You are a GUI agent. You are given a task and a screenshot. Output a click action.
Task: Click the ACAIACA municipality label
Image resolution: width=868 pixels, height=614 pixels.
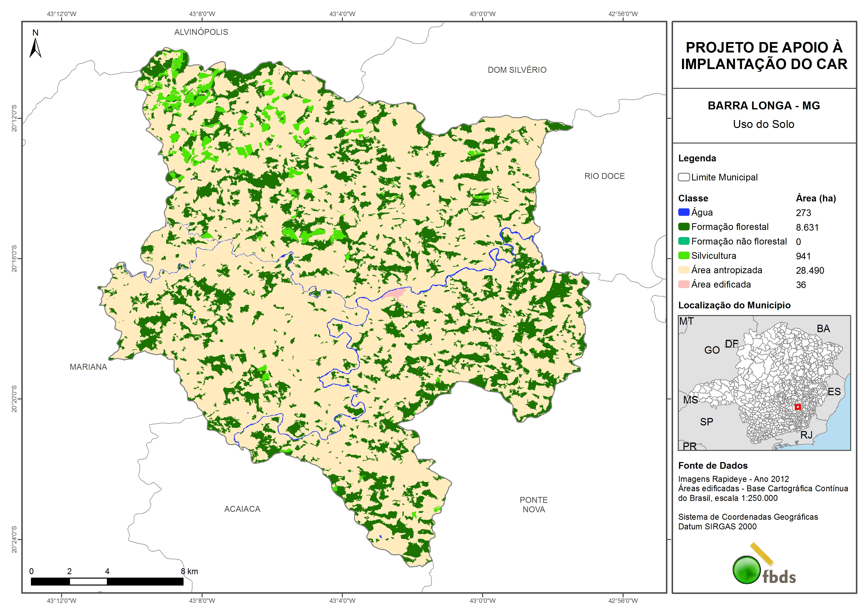pyautogui.click(x=242, y=509)
